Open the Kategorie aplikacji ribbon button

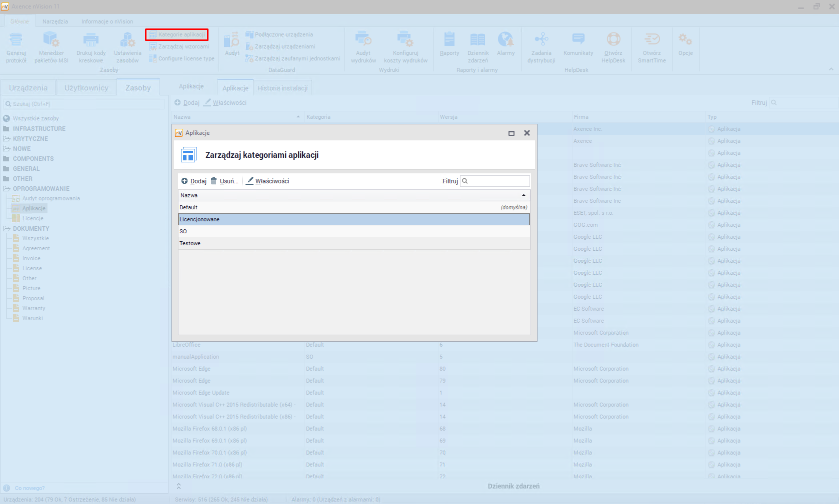coord(177,34)
